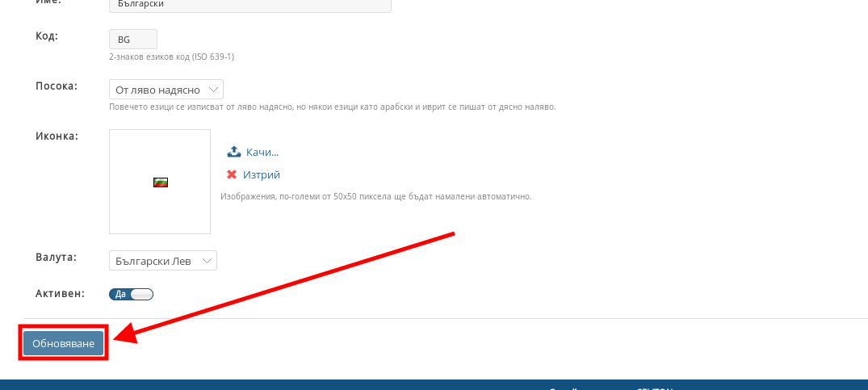Click the Код: field label
The image size is (868, 390).
pyautogui.click(x=47, y=36)
